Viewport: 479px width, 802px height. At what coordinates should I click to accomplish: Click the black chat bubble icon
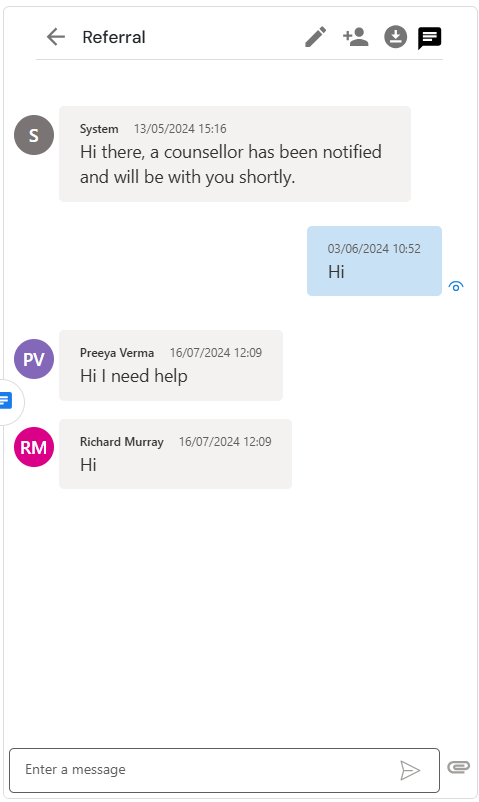(430, 38)
